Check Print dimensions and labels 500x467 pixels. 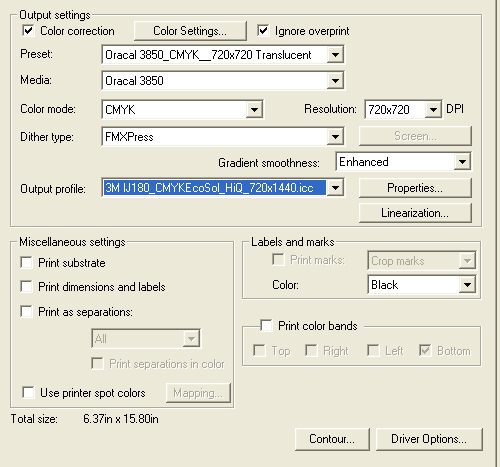[x=26, y=287]
